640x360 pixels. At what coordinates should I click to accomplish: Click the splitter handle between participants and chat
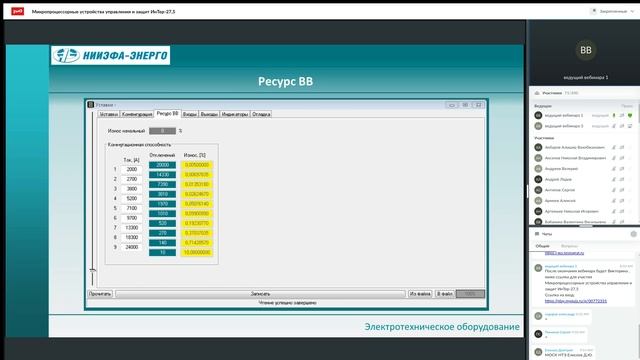click(586, 226)
